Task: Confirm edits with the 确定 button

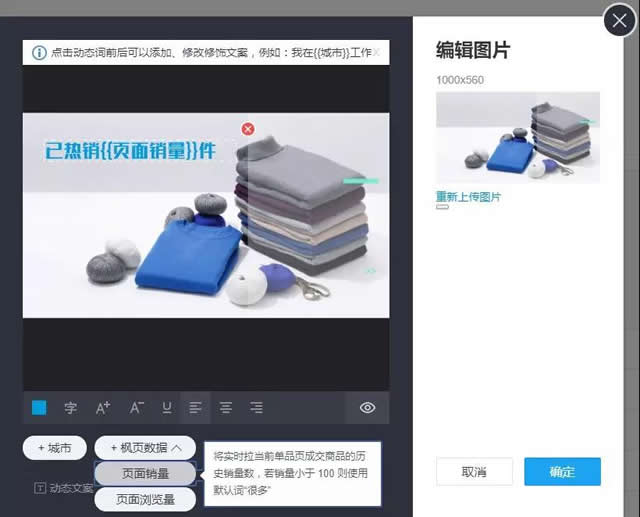Action: (x=562, y=472)
